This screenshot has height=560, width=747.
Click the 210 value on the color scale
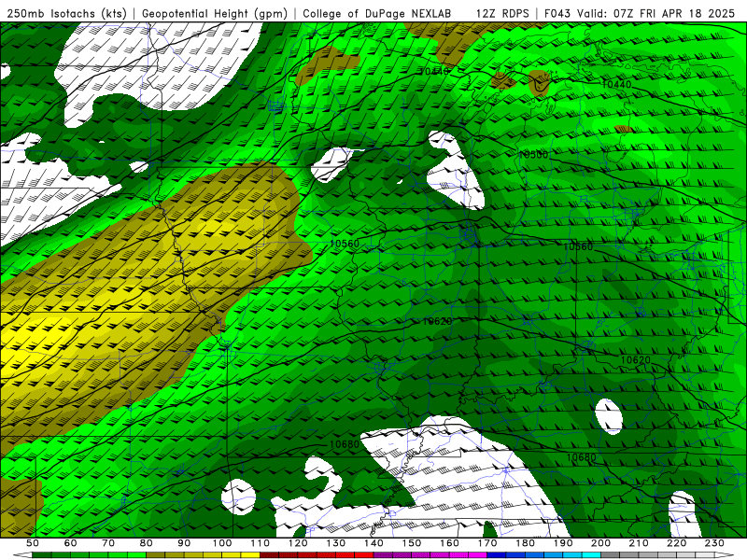pos(639,543)
